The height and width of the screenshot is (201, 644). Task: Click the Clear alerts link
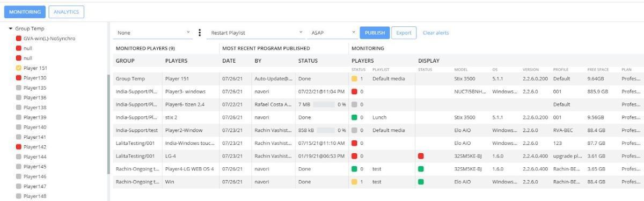pos(436,33)
